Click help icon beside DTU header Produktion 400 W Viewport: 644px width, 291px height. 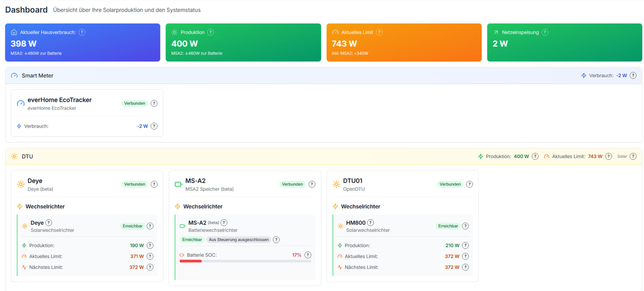pyautogui.click(x=535, y=156)
